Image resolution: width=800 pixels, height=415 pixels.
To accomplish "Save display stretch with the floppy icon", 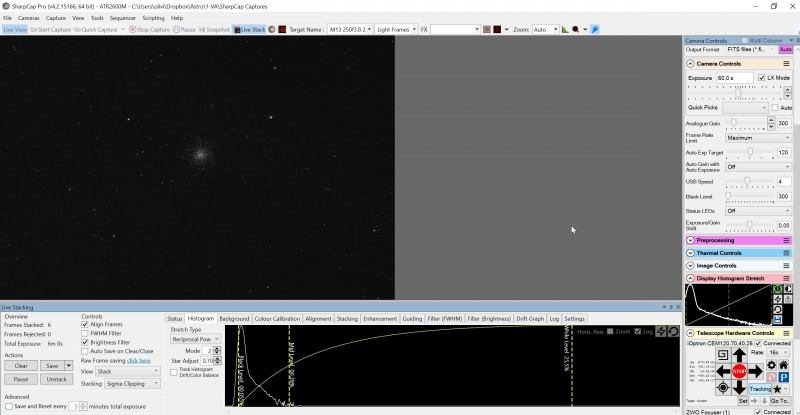I will (778, 320).
